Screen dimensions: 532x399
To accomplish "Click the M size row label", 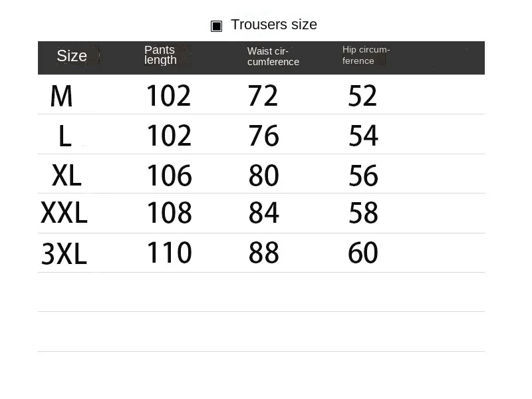I will (61, 96).
